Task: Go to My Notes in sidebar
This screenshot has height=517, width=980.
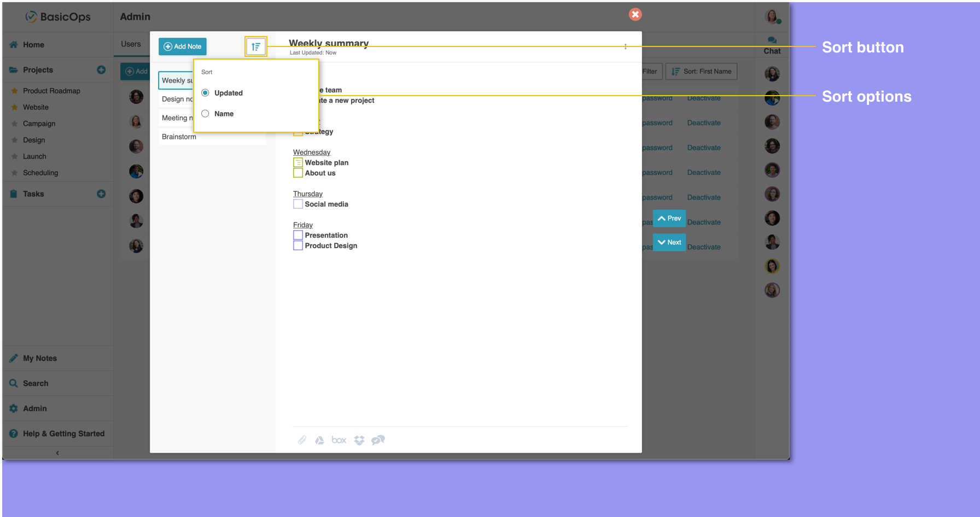Action: tap(40, 359)
